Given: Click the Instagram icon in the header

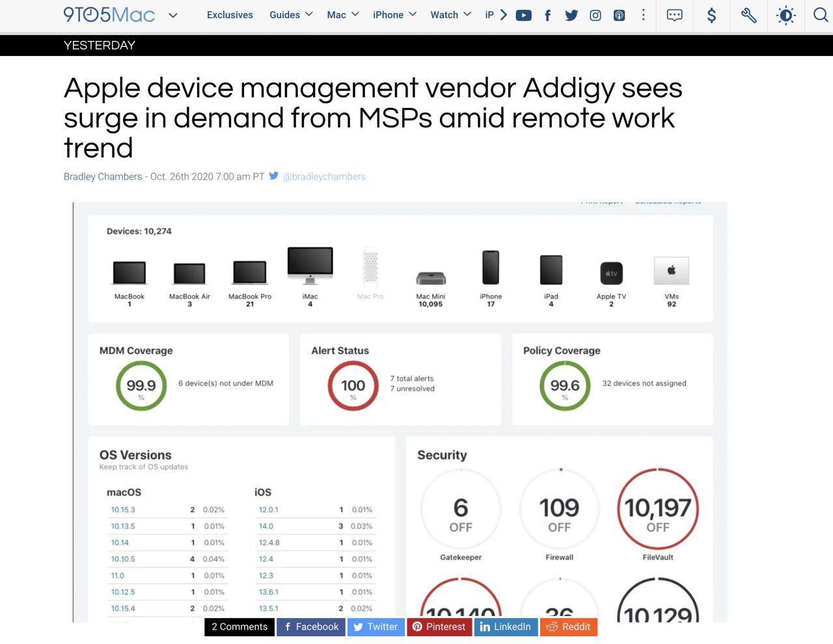Looking at the screenshot, I should [595, 15].
